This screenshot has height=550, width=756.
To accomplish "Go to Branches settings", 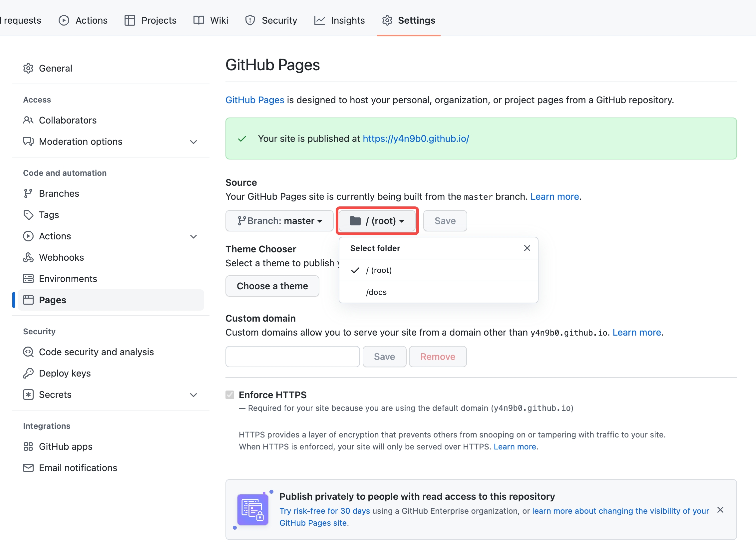I will pos(111,193).
